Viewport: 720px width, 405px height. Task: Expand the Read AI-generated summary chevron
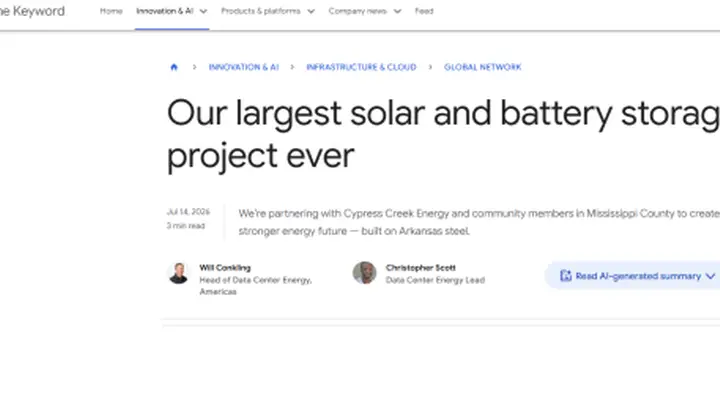pos(710,276)
